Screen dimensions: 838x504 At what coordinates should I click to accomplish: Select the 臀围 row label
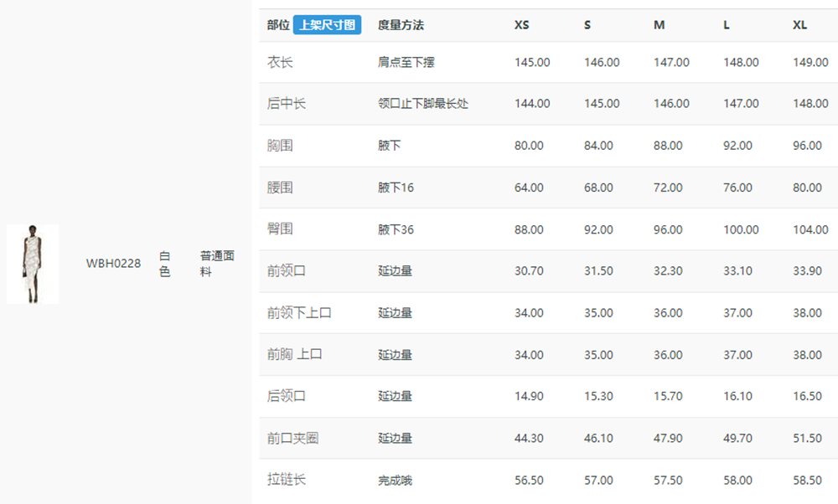[x=280, y=229]
